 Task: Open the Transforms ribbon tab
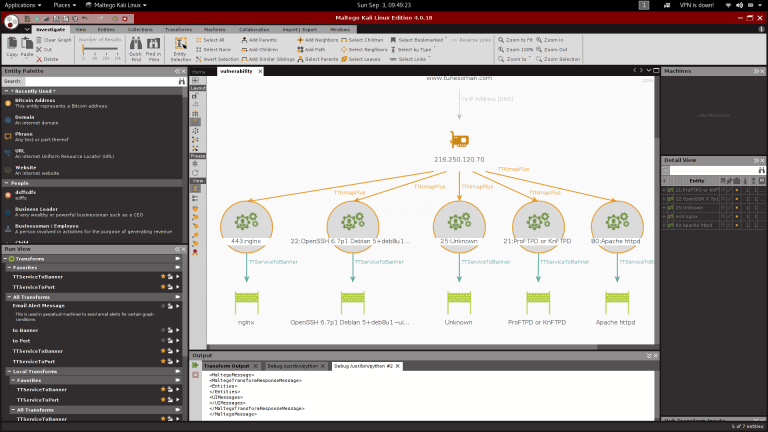tap(178, 29)
